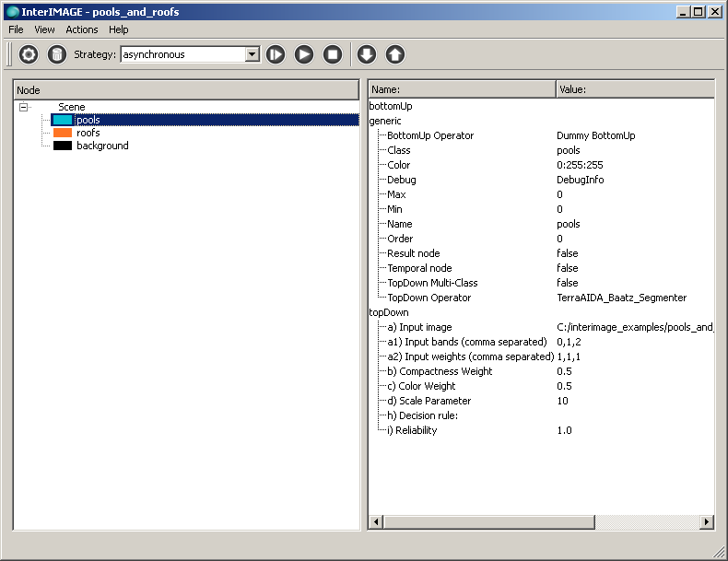
Task: Open the Help menu
Action: 119,29
